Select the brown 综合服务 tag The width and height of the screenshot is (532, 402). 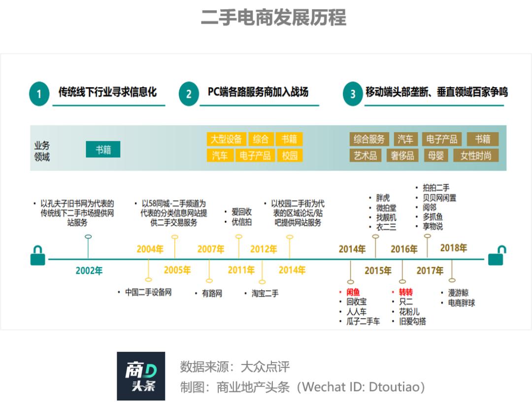(x=369, y=139)
